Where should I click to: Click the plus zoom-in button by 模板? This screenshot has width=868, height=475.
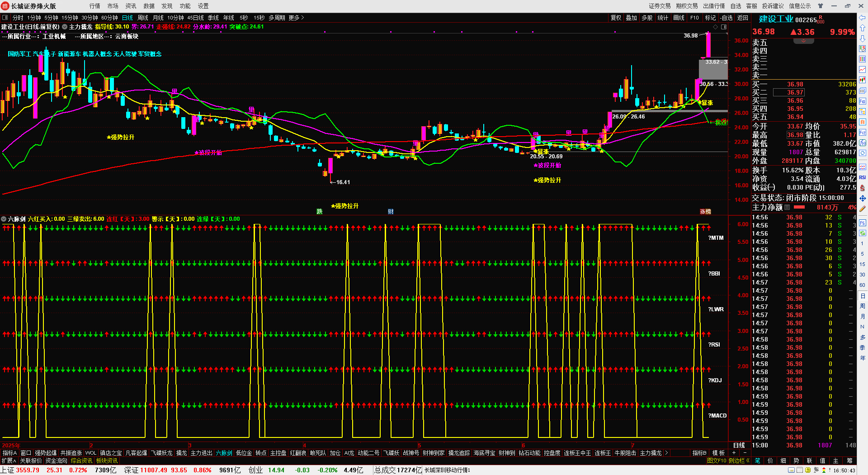pos(734,453)
